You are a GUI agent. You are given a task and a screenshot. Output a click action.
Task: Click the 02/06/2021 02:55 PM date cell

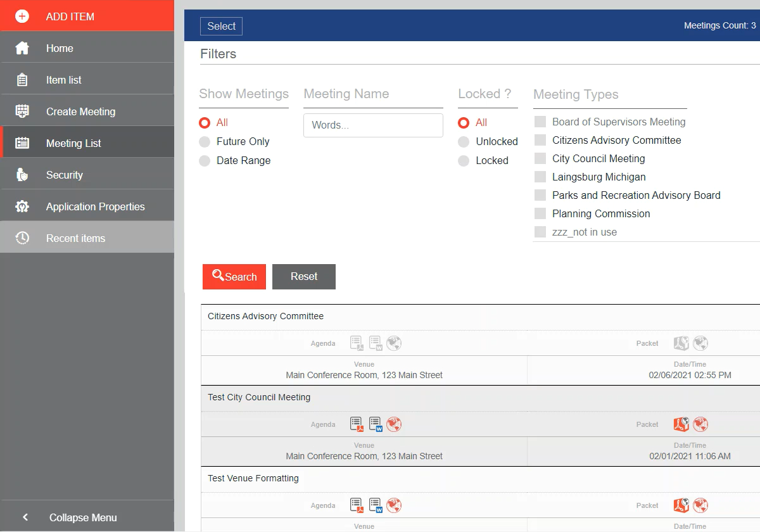click(x=690, y=375)
